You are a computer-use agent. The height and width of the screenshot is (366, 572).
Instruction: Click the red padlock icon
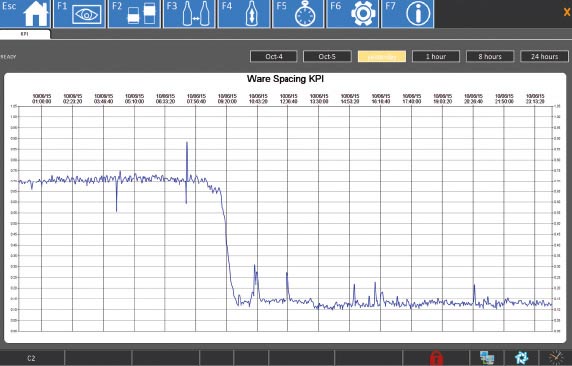(436, 358)
